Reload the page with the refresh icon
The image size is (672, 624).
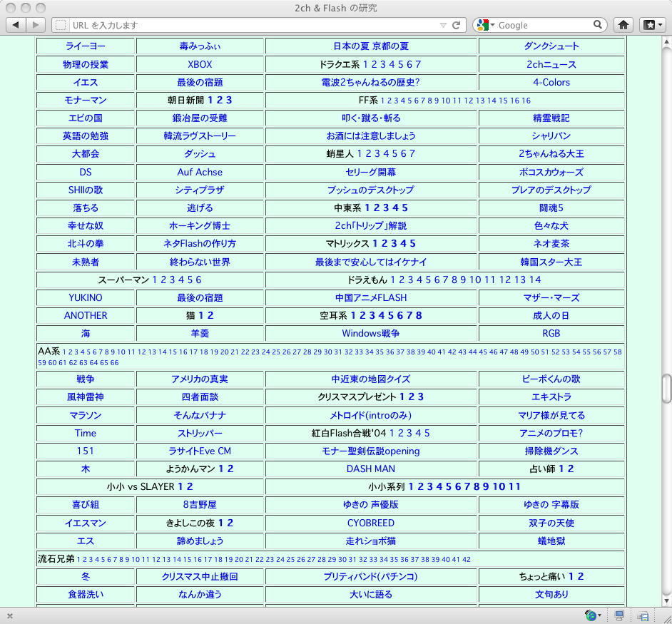click(456, 25)
